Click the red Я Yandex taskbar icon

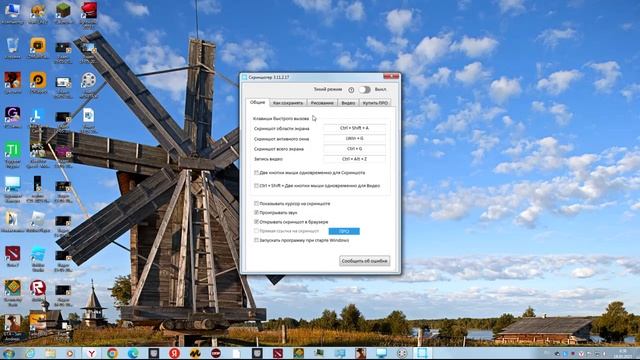(x=174, y=353)
